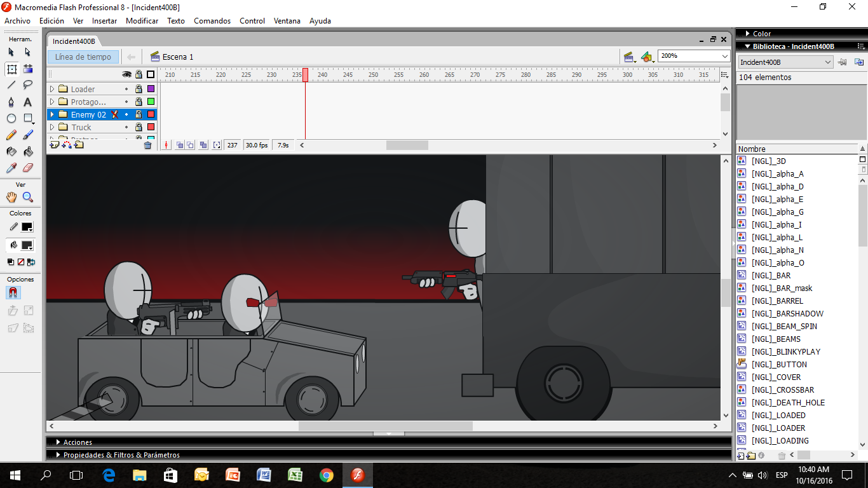
Task: Select the Oval tool
Action: 11,118
